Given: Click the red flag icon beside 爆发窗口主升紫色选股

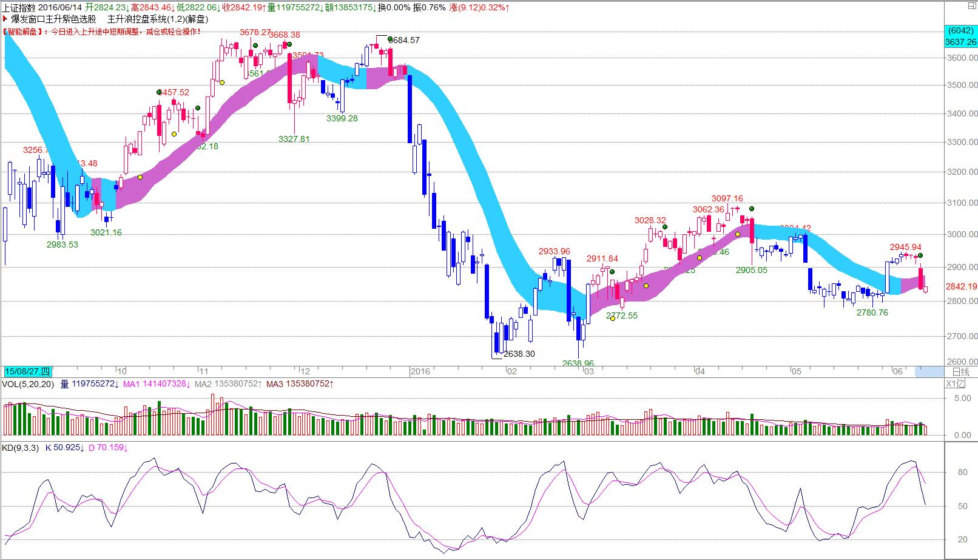Looking at the screenshot, I should coord(4,19).
